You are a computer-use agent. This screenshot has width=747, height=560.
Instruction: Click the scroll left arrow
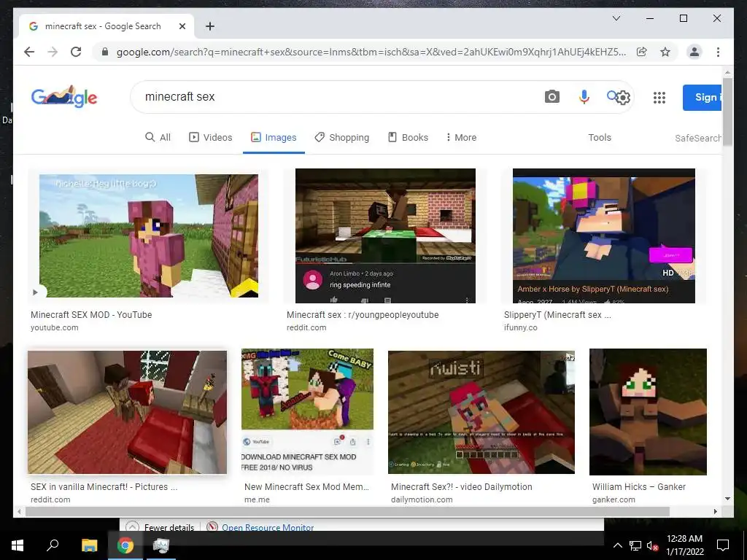tap(19, 511)
